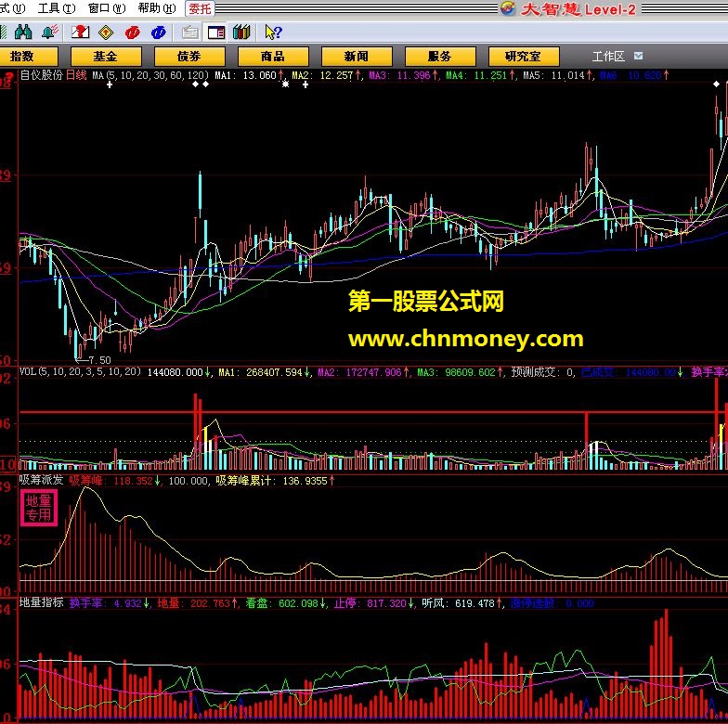728x724 pixels.
Task: Open the bell alert icon
Action: pos(50,32)
